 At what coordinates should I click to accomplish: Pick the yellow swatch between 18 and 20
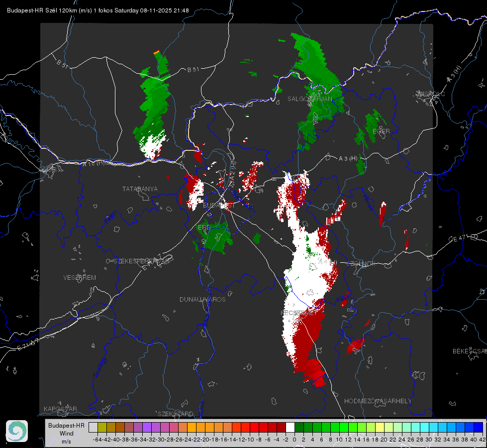[380, 428]
